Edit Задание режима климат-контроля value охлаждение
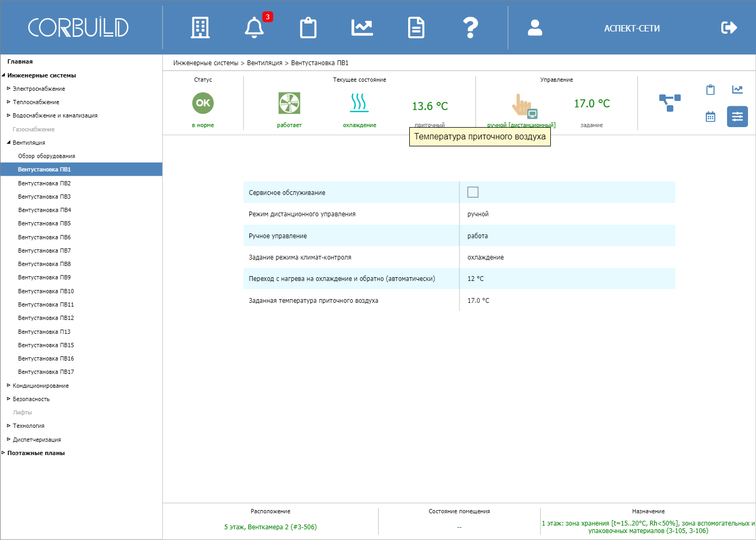 tap(485, 257)
